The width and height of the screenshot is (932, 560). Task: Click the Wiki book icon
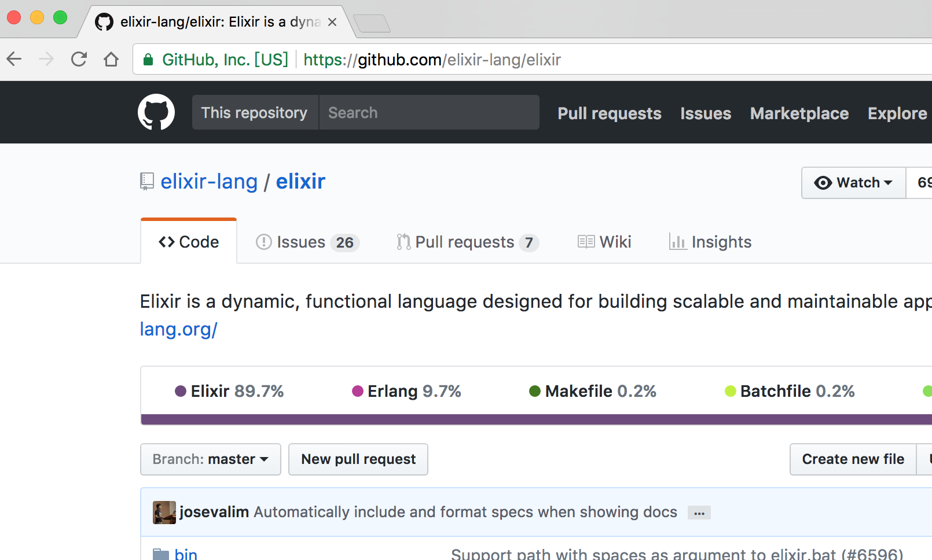(x=586, y=241)
